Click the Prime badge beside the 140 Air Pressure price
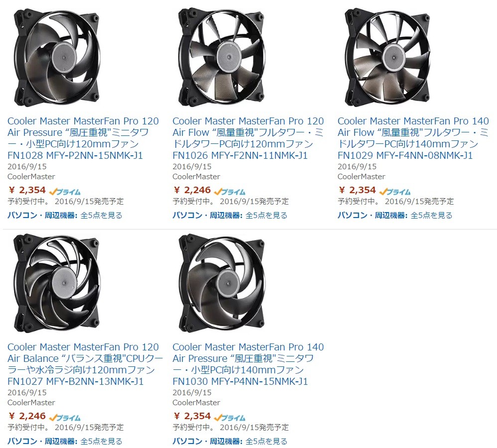Screen dimensions: 497x448 230,418
